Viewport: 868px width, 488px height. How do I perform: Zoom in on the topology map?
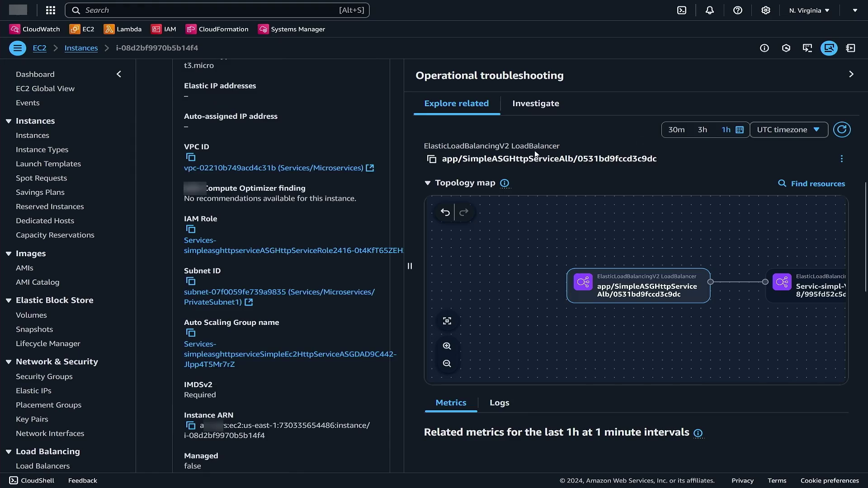click(447, 346)
